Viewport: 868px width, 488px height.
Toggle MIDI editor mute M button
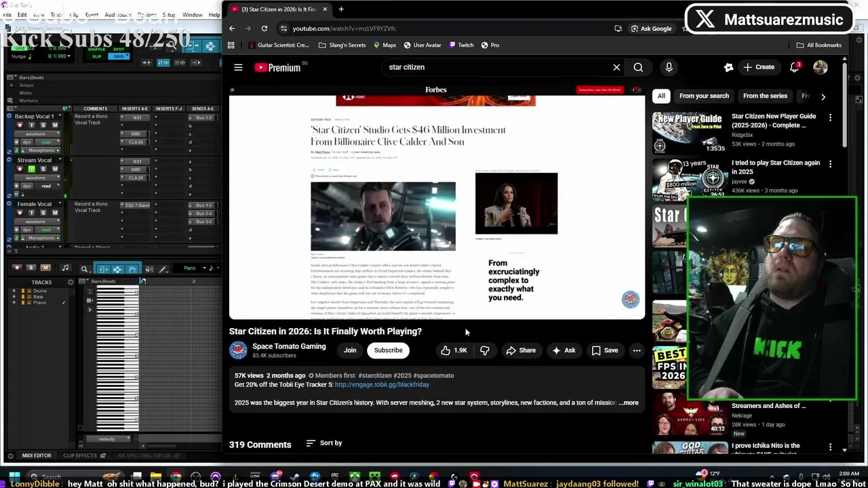coord(45,268)
